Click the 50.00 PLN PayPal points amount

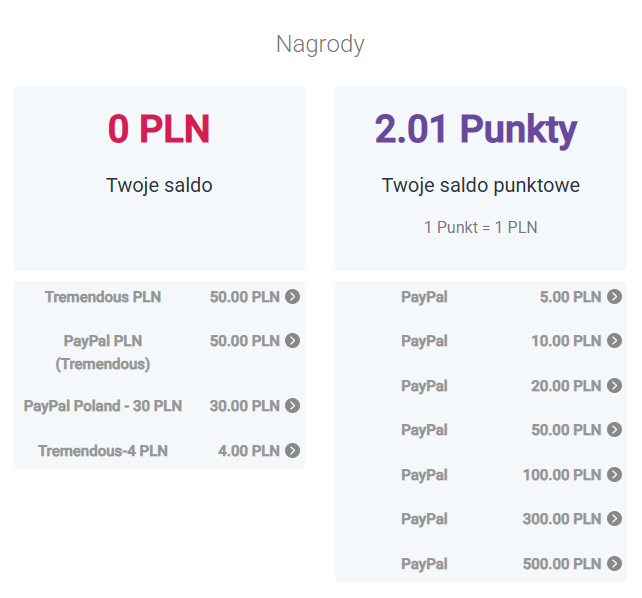[x=565, y=430]
